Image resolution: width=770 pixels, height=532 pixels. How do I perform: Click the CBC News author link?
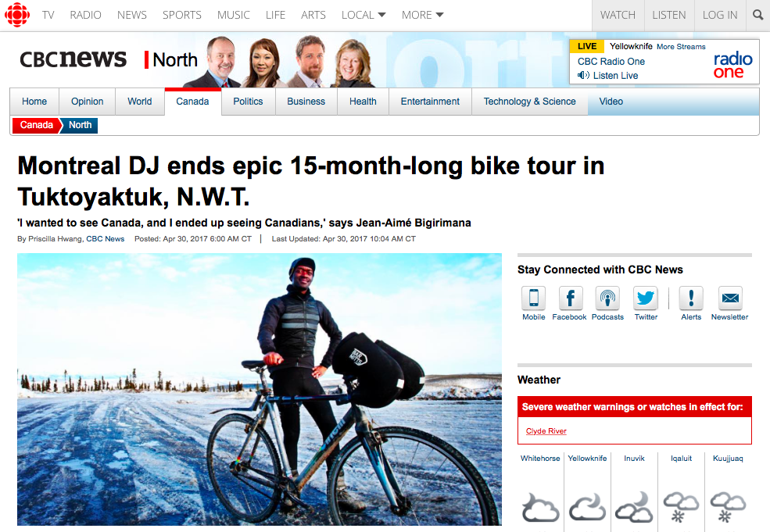pos(105,239)
